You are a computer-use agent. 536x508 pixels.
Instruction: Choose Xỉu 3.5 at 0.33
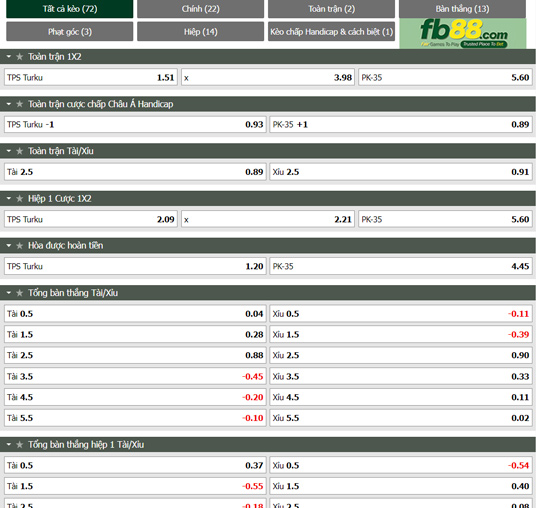click(x=401, y=376)
